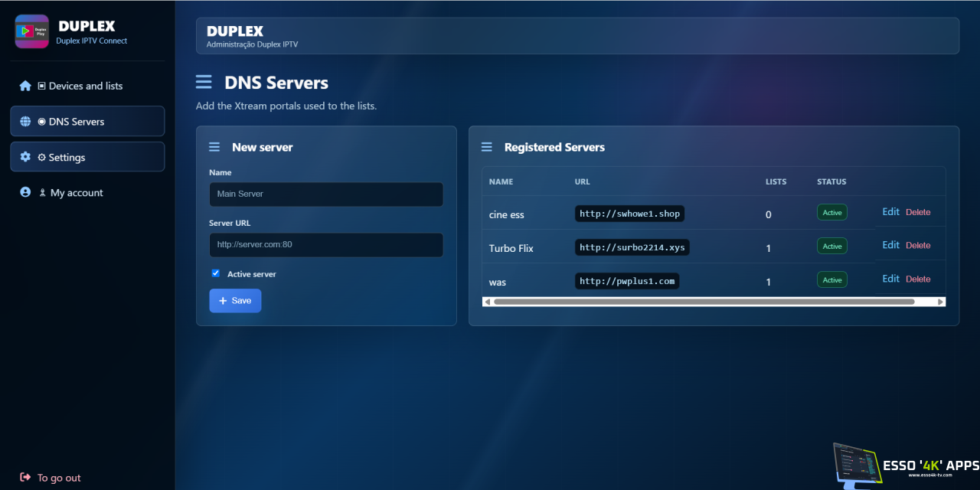This screenshot has width=980, height=490.
Task: Click the list icon next to Registered Servers
Action: point(486,147)
